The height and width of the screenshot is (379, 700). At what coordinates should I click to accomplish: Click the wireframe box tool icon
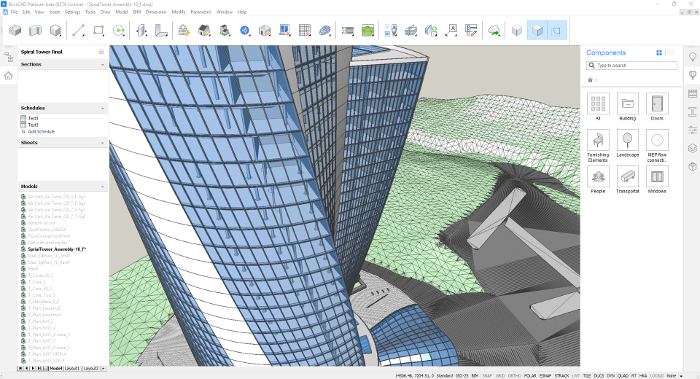[x=15, y=30]
